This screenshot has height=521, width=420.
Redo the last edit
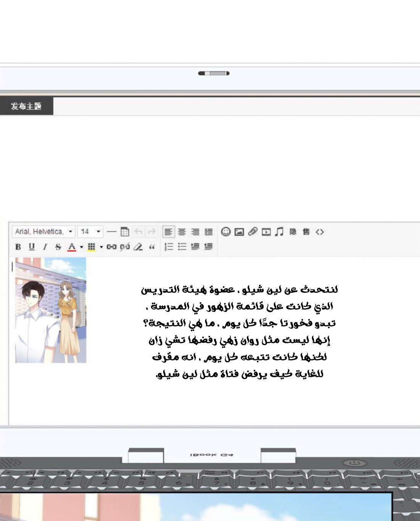point(152,232)
